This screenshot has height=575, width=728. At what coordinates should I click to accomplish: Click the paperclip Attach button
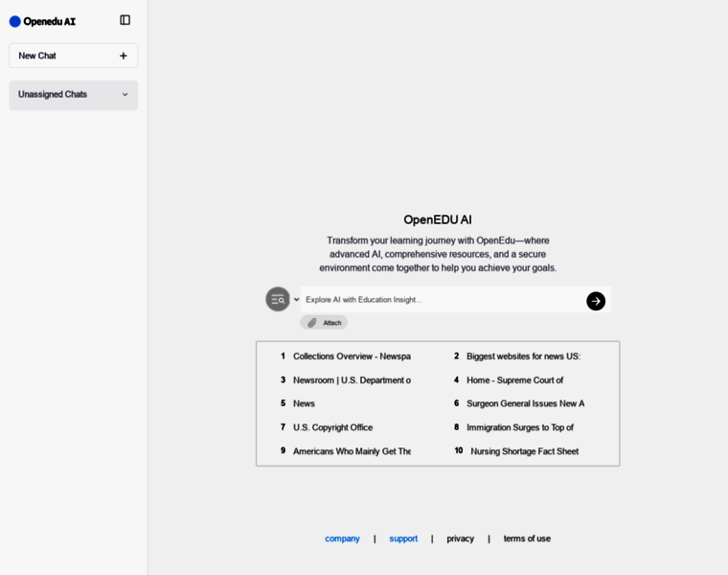click(x=324, y=322)
